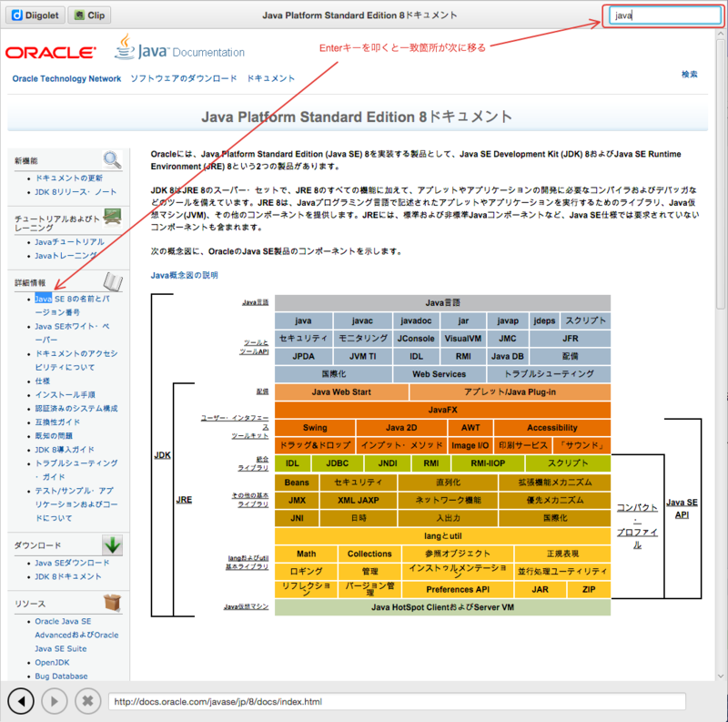Click the Swing diagram cell

[315, 427]
